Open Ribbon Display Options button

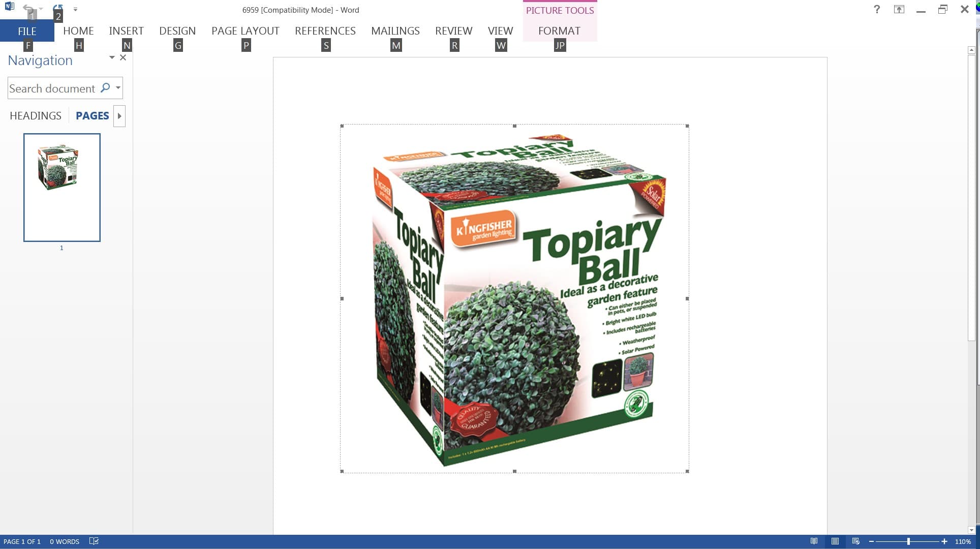click(899, 9)
